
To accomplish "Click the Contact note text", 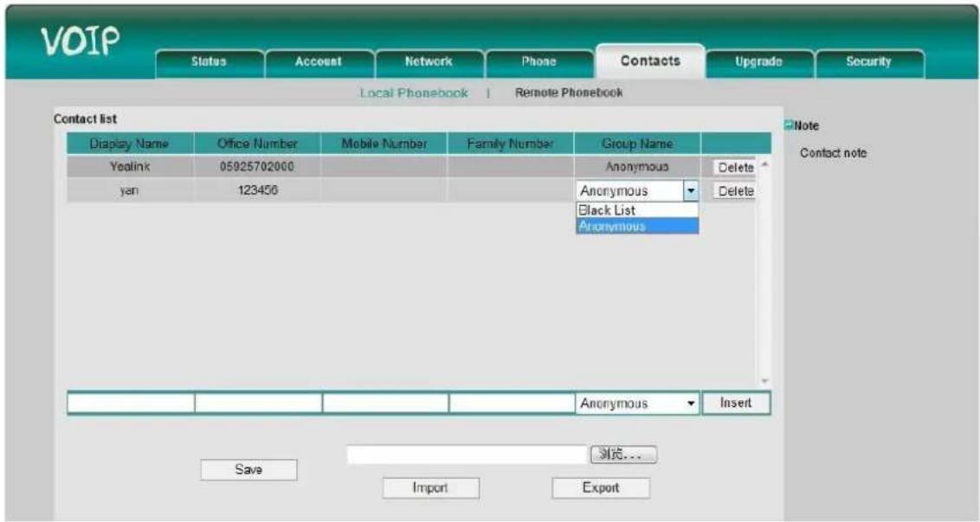I will 833,153.
